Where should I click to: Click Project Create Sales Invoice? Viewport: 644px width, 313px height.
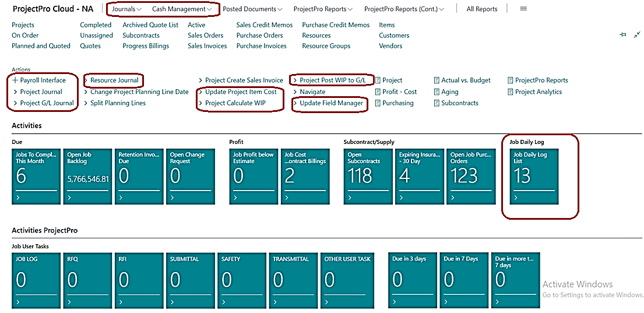[241, 80]
